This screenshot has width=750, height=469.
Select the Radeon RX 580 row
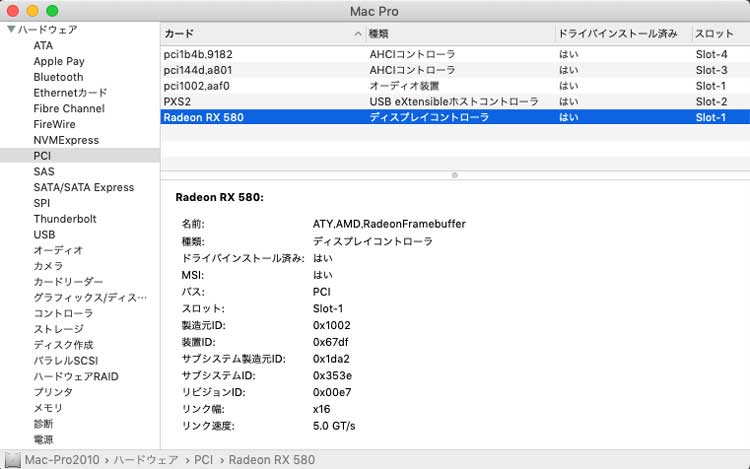(x=455, y=117)
